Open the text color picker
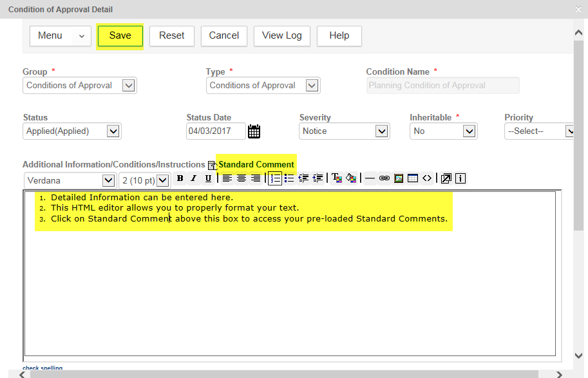Screen dimensions: 588x378 (336, 178)
